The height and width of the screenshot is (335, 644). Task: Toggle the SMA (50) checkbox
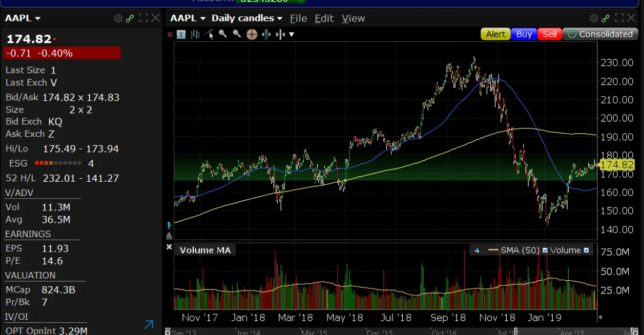[545, 250]
